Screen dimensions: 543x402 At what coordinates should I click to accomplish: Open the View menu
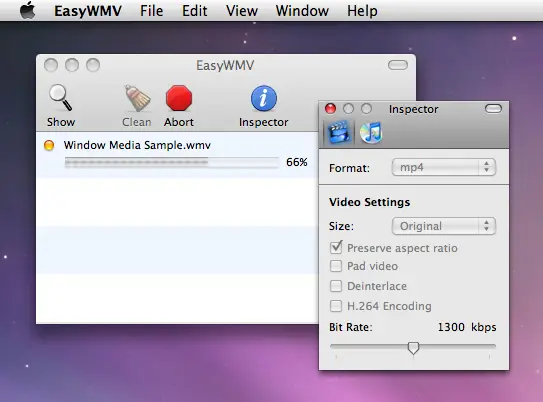[x=242, y=11]
